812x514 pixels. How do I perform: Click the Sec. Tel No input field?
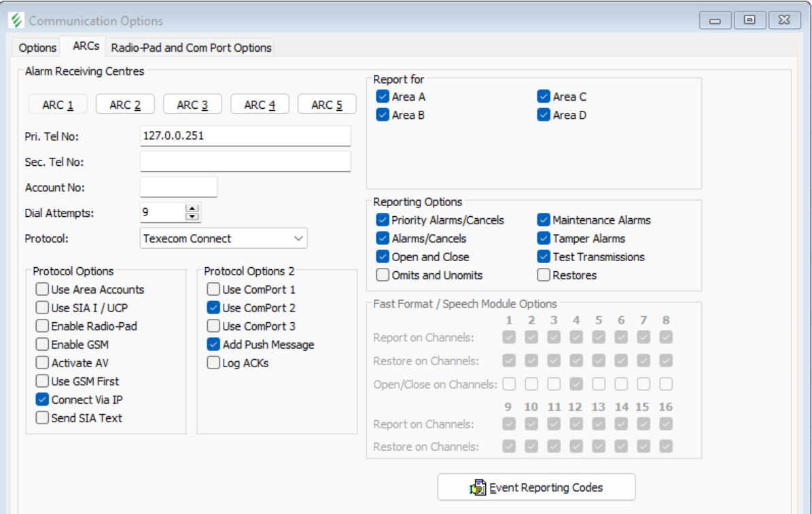[x=245, y=162]
